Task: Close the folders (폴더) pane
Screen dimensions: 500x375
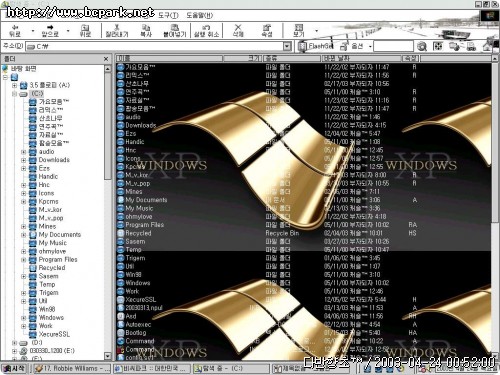Action: [x=106, y=59]
